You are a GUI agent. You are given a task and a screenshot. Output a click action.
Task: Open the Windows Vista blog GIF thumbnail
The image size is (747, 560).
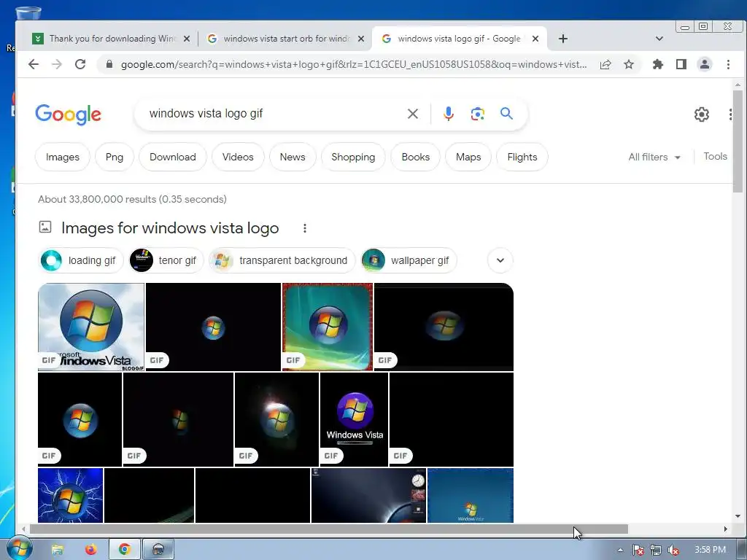[91, 327]
